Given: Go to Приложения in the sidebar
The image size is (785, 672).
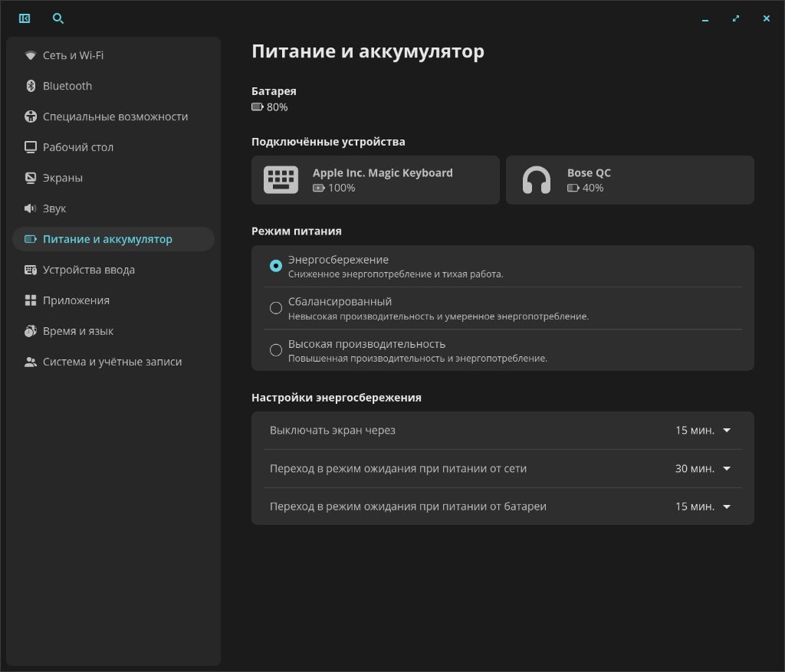Looking at the screenshot, I should point(76,300).
